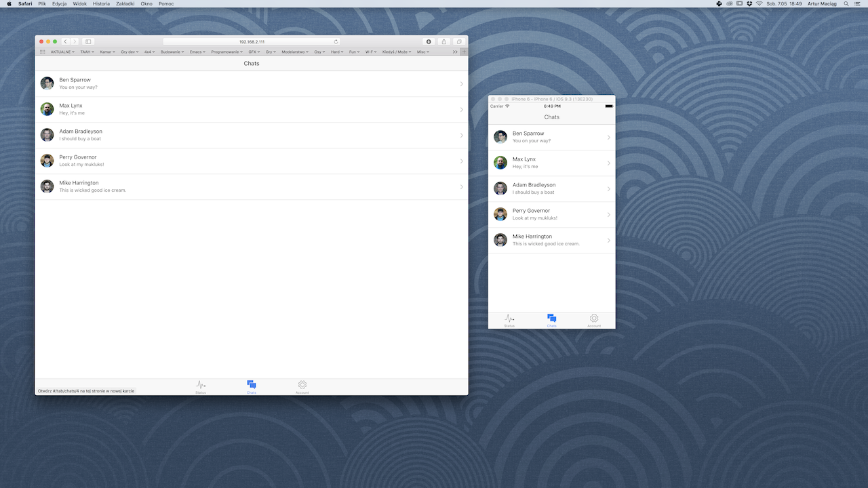Image resolution: width=868 pixels, height=488 pixels.
Task: Open the Status tab in Safari page
Action: (x=201, y=386)
